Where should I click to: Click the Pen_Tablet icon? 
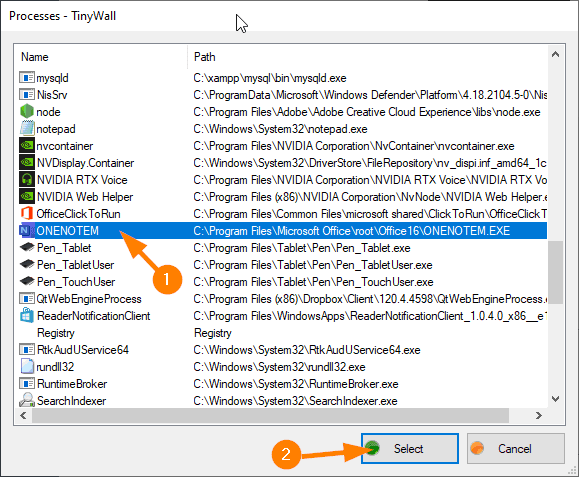pos(27,247)
